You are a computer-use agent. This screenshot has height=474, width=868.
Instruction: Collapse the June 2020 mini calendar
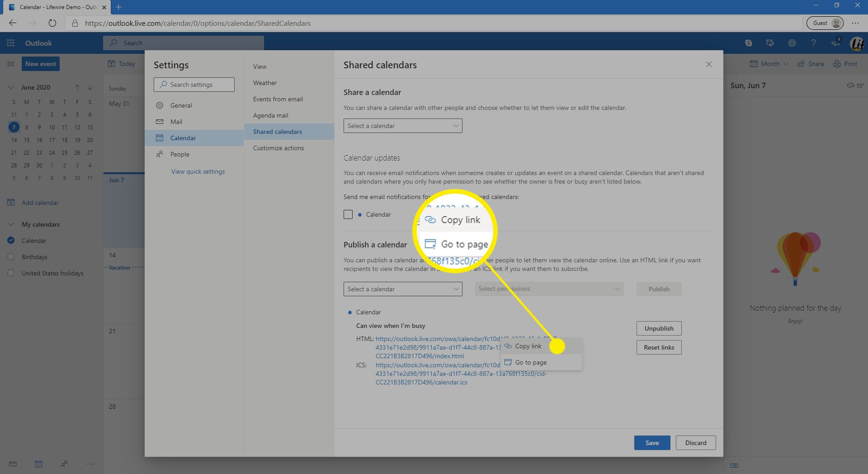click(11, 87)
